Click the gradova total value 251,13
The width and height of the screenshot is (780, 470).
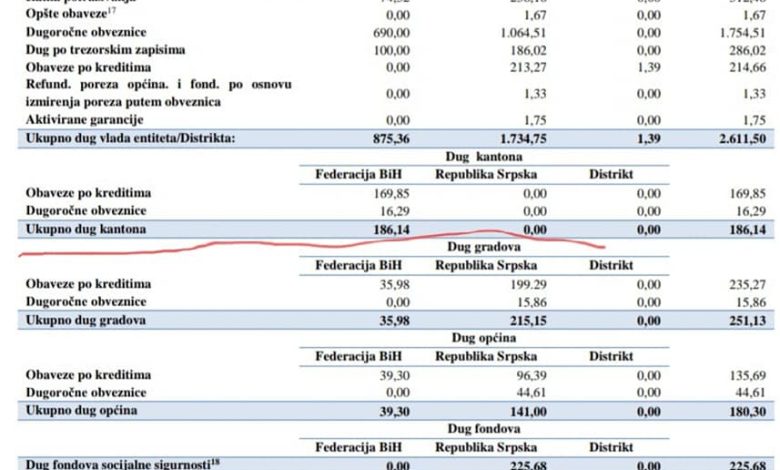pos(744,320)
